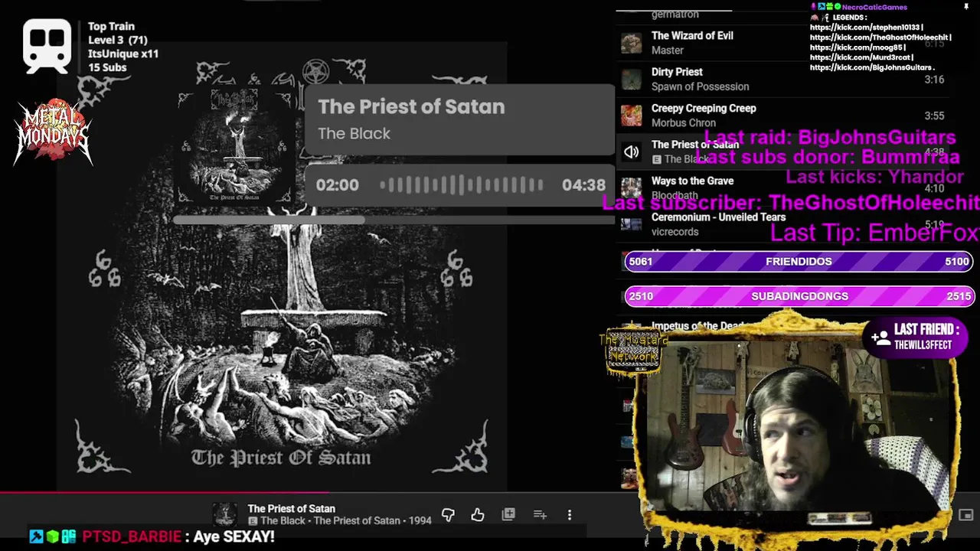
Task: Click player bar album thumbnail
Action: pyautogui.click(x=224, y=514)
